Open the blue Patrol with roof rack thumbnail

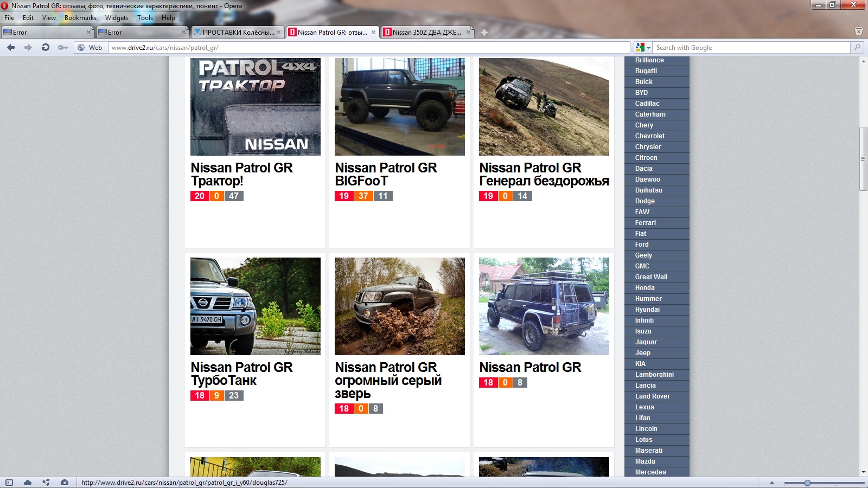(544, 306)
